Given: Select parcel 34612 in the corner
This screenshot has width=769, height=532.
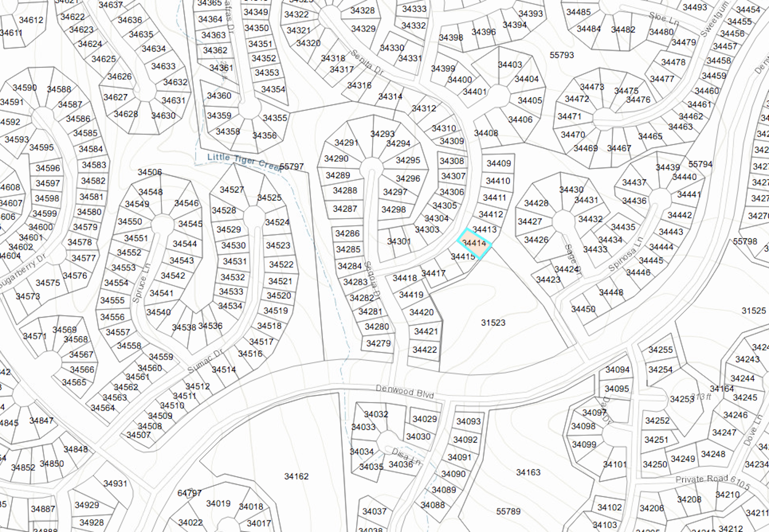Looking at the screenshot, I should pos(31,20).
